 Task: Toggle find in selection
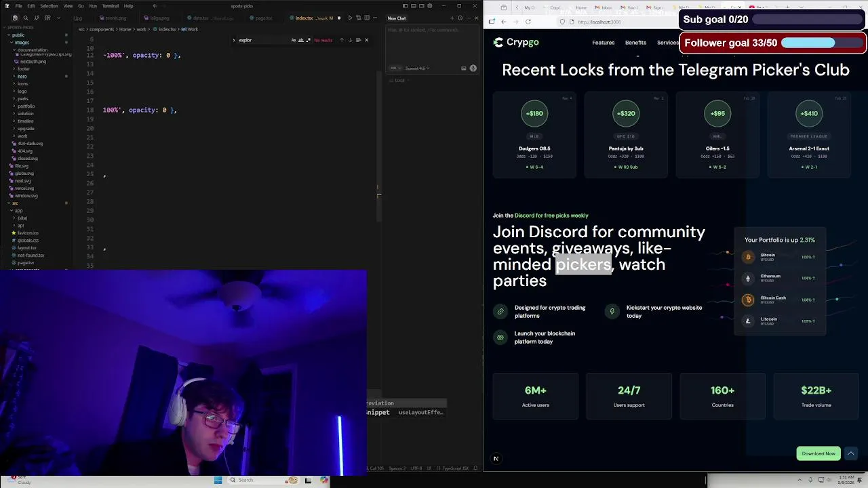click(x=358, y=40)
